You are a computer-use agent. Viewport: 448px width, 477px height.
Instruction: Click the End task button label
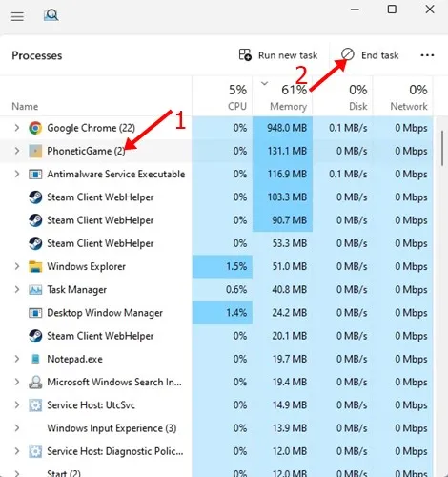tap(379, 55)
